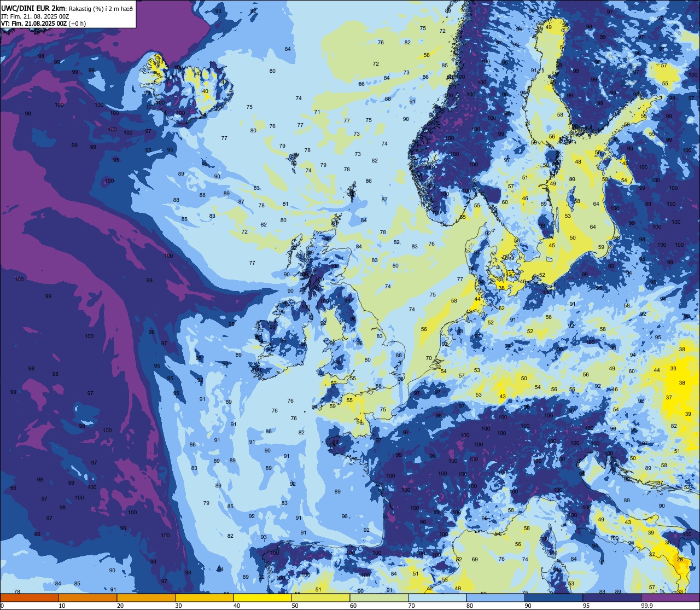
Task: Click the legend scale label '90'
Action: coord(528,606)
